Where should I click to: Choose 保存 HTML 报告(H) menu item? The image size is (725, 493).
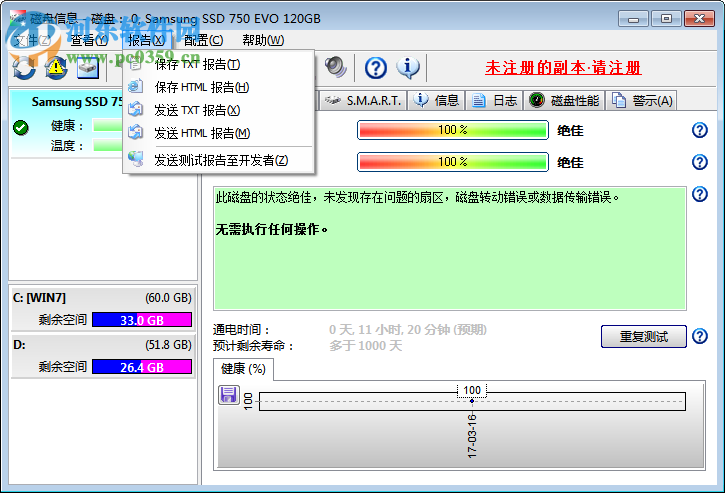tap(219, 87)
